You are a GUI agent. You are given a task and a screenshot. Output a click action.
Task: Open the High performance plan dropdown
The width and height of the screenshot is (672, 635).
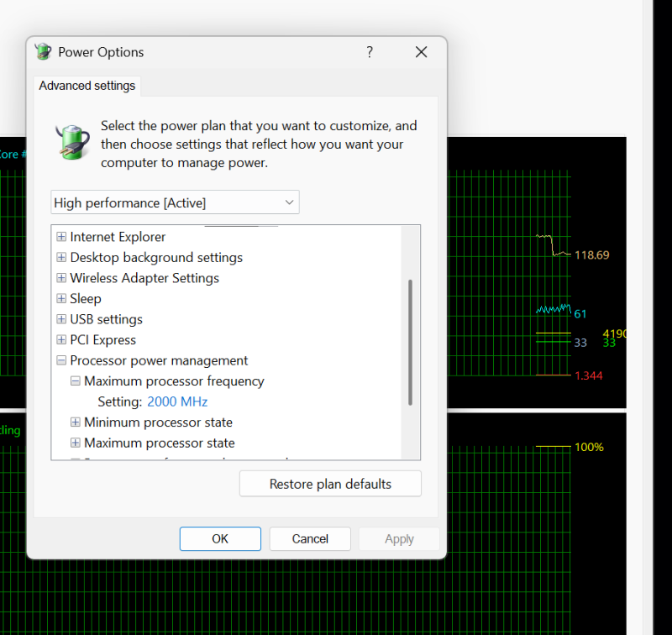click(175, 202)
